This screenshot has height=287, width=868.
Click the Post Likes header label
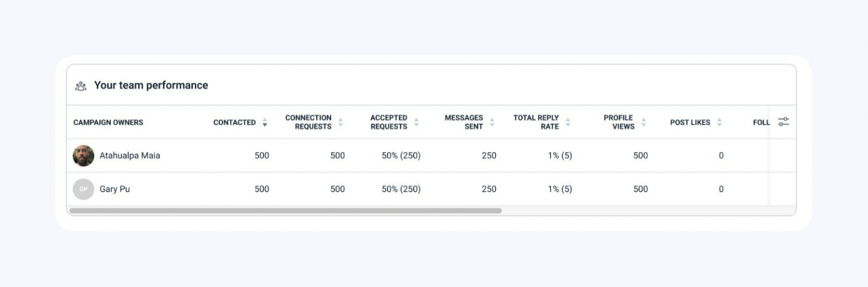click(x=690, y=122)
